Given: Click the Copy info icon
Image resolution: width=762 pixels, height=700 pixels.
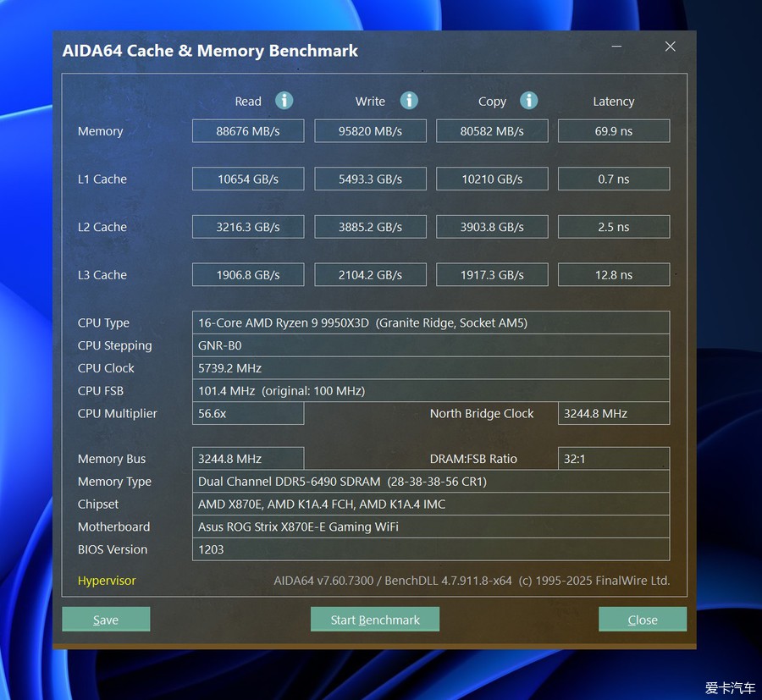Looking at the screenshot, I should click(x=528, y=101).
